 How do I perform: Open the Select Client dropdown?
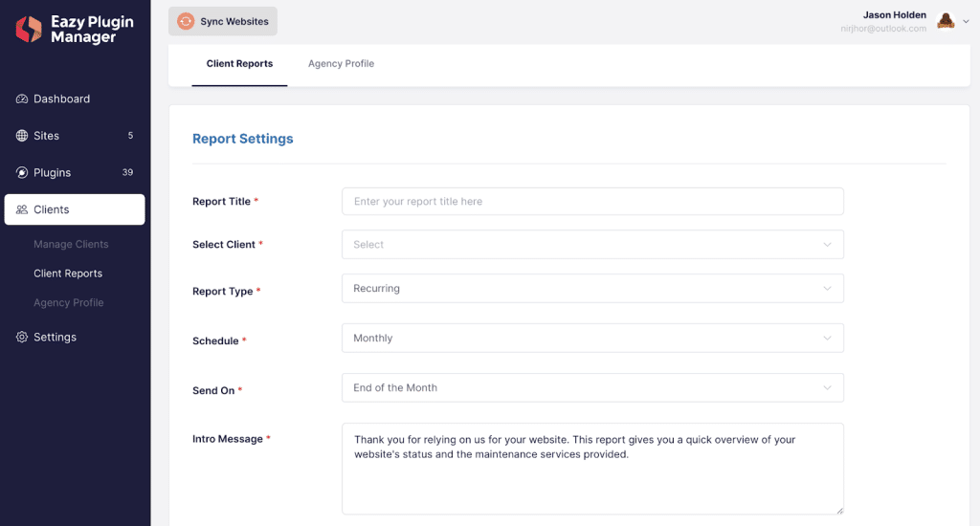pyautogui.click(x=592, y=244)
